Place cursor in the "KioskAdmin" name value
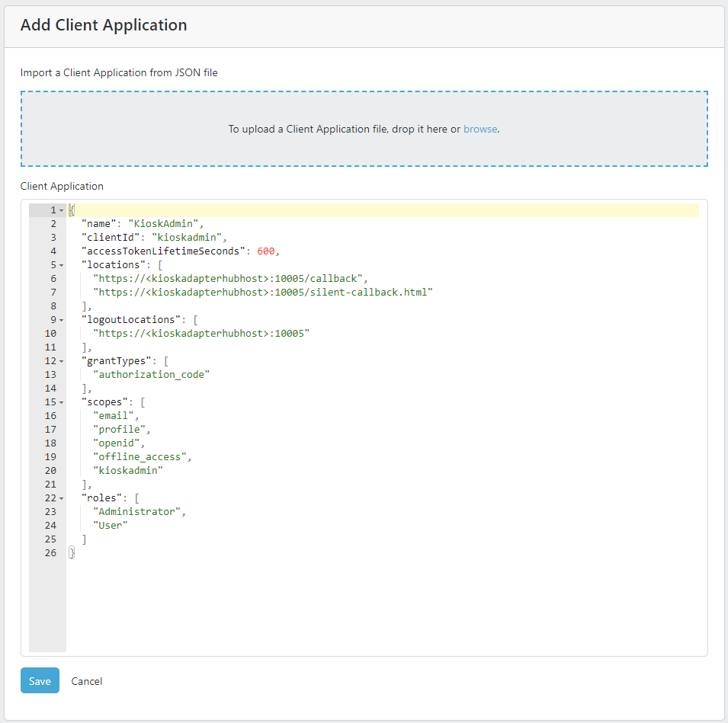 163,224
